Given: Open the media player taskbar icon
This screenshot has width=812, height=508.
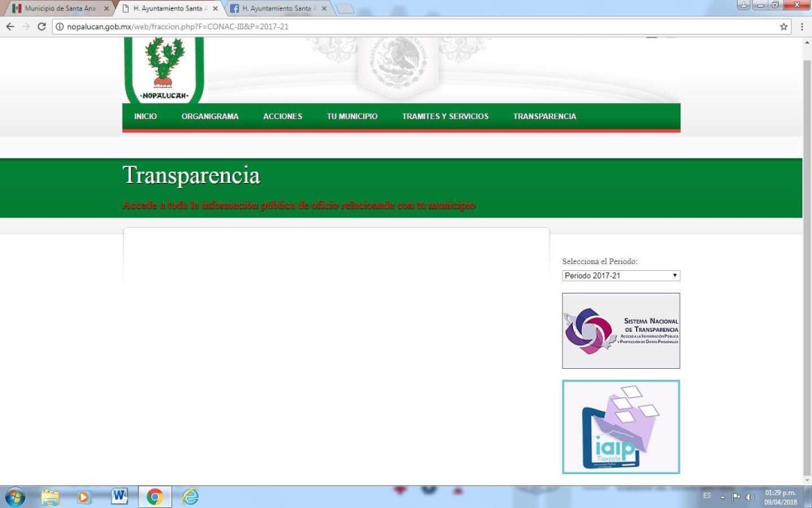Looking at the screenshot, I should coord(84,497).
